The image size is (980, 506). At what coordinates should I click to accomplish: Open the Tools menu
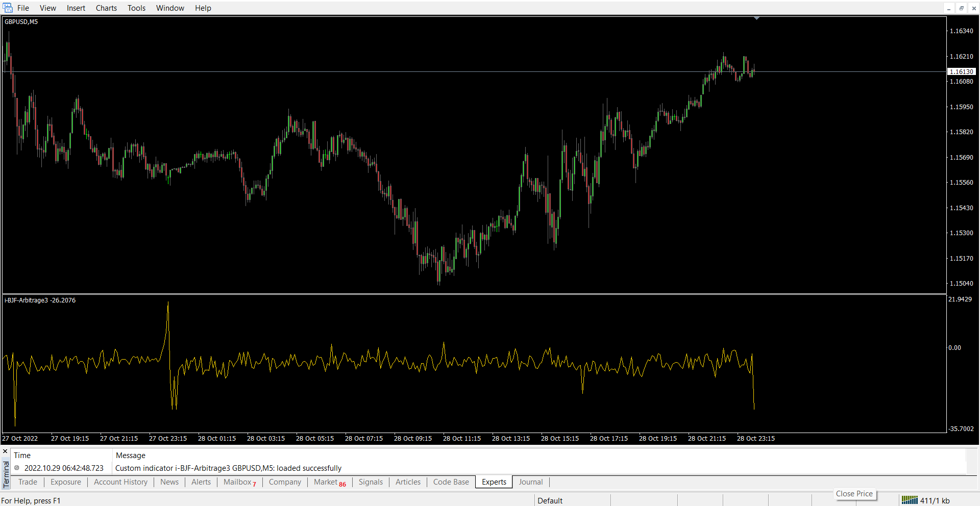click(x=136, y=8)
